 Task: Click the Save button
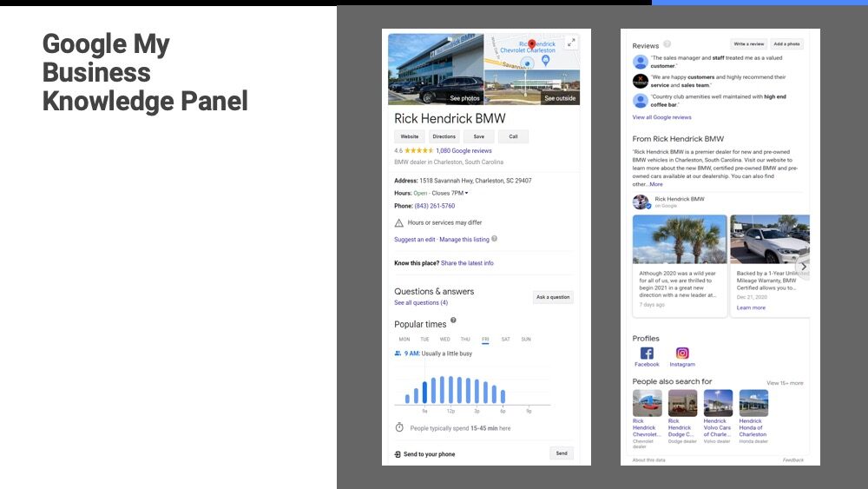[x=479, y=136]
